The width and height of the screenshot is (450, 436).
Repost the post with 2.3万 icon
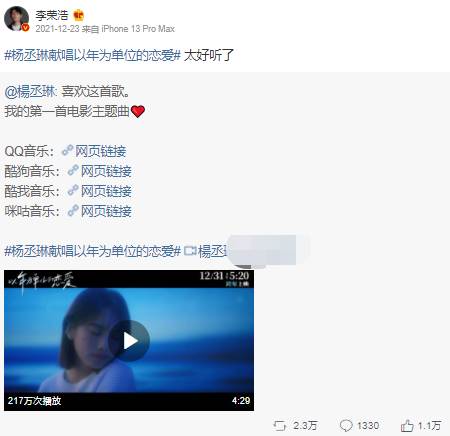click(x=280, y=426)
